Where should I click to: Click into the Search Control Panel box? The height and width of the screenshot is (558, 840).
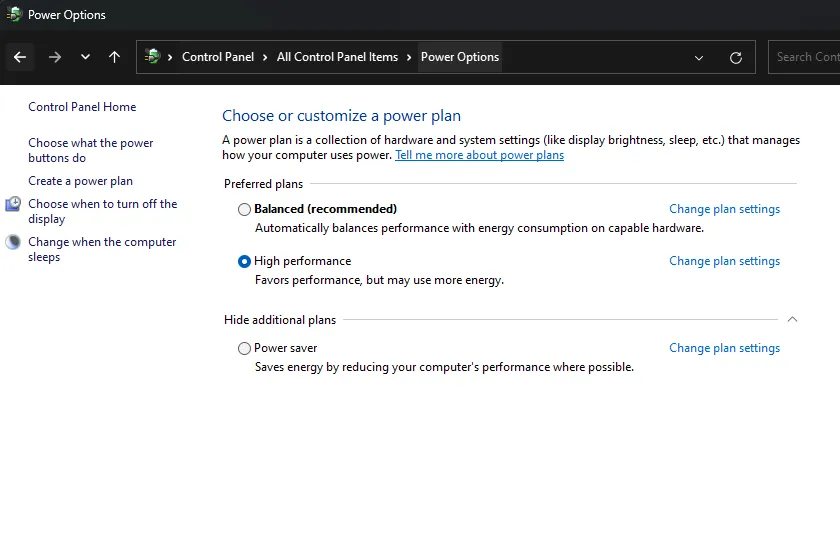(x=806, y=57)
